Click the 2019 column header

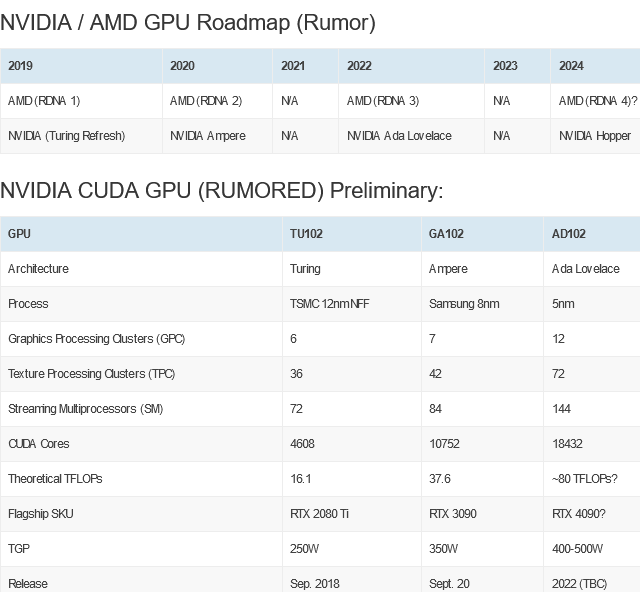coord(21,66)
